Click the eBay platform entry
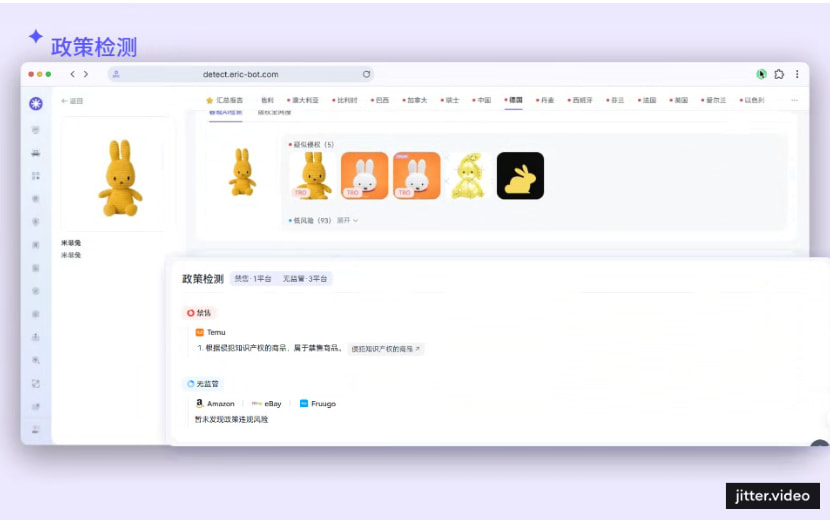 tap(266, 404)
